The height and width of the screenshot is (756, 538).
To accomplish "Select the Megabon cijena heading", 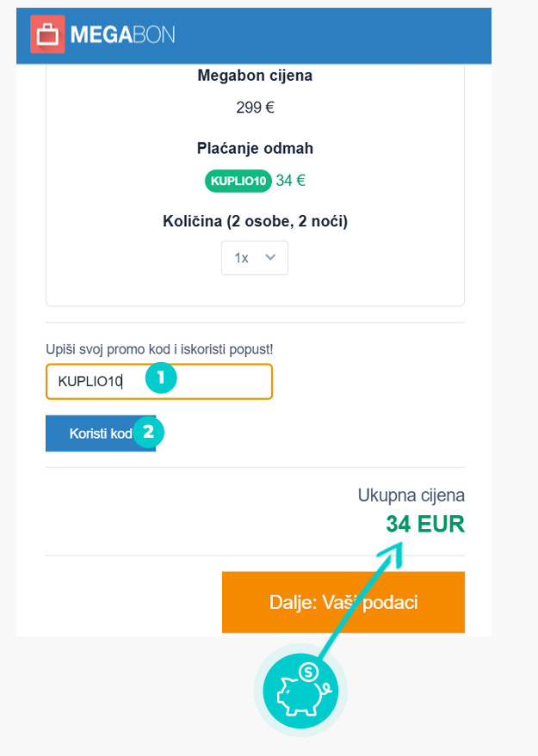I will (255, 76).
